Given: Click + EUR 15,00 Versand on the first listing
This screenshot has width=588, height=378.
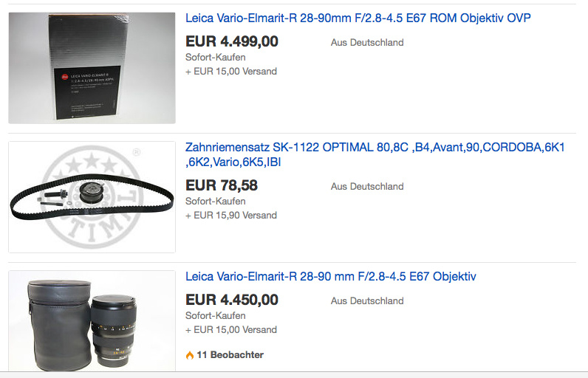Looking at the screenshot, I should click(231, 72).
